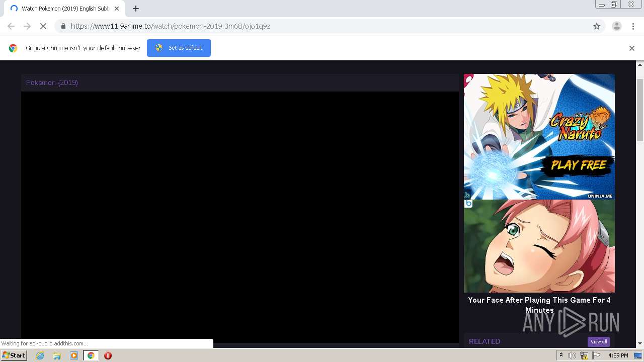This screenshot has width=644, height=362.
Task: Open the Pokemon (2019) title link
Action: point(52,82)
